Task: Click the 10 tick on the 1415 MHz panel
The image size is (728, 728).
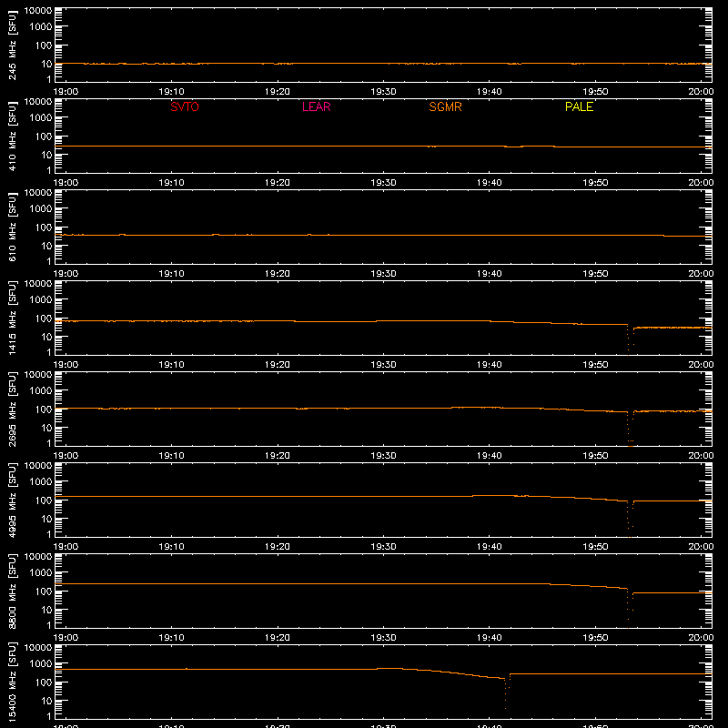Action: 46,337
